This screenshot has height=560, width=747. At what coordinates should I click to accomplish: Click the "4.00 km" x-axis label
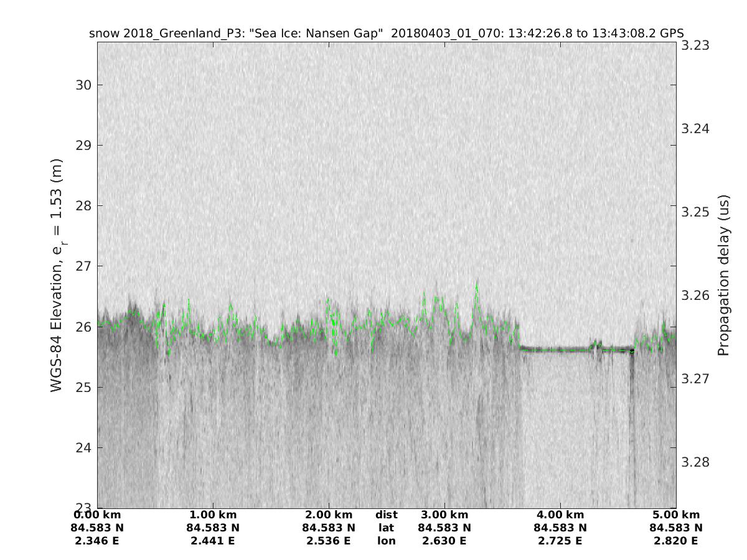click(560, 515)
